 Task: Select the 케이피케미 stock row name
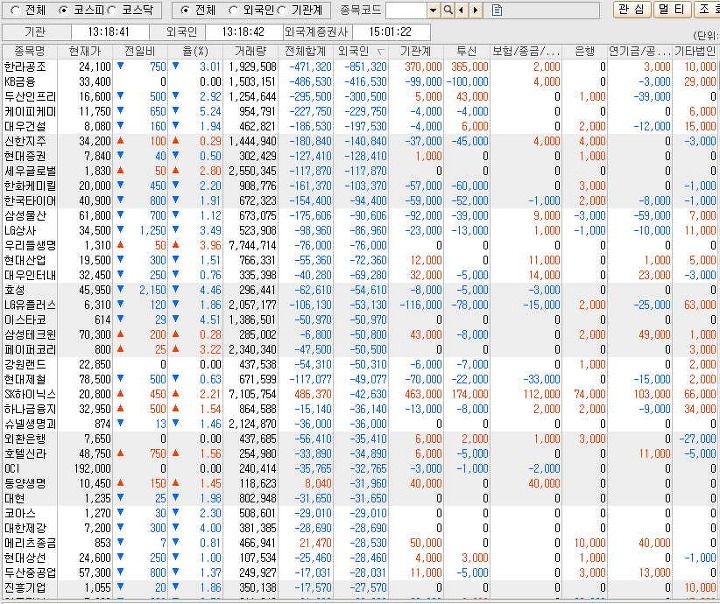30,112
